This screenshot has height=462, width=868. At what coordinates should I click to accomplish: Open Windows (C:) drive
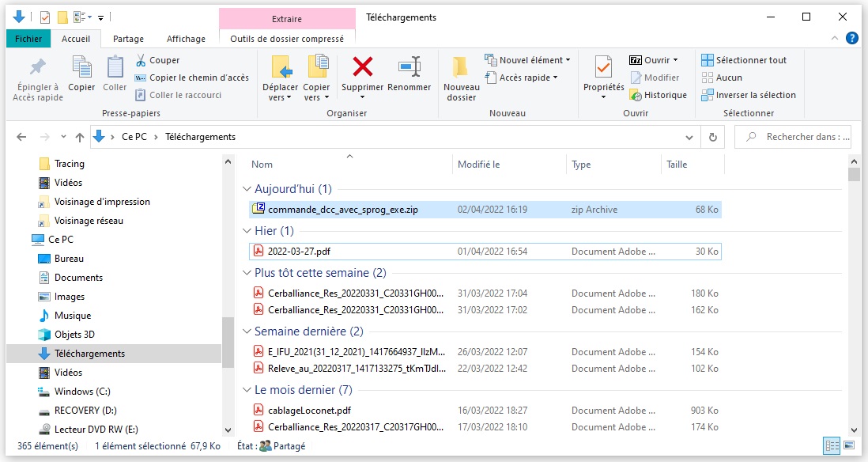[x=74, y=392]
